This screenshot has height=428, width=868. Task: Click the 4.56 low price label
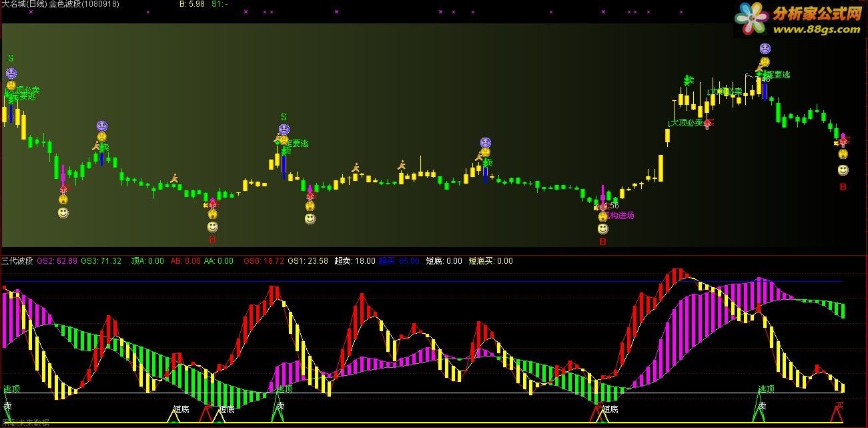[x=612, y=206]
